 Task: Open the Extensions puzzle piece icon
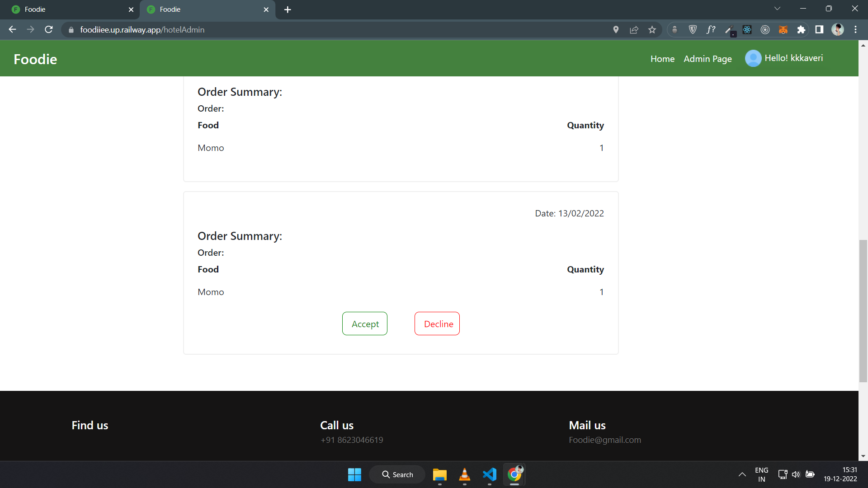(x=801, y=30)
